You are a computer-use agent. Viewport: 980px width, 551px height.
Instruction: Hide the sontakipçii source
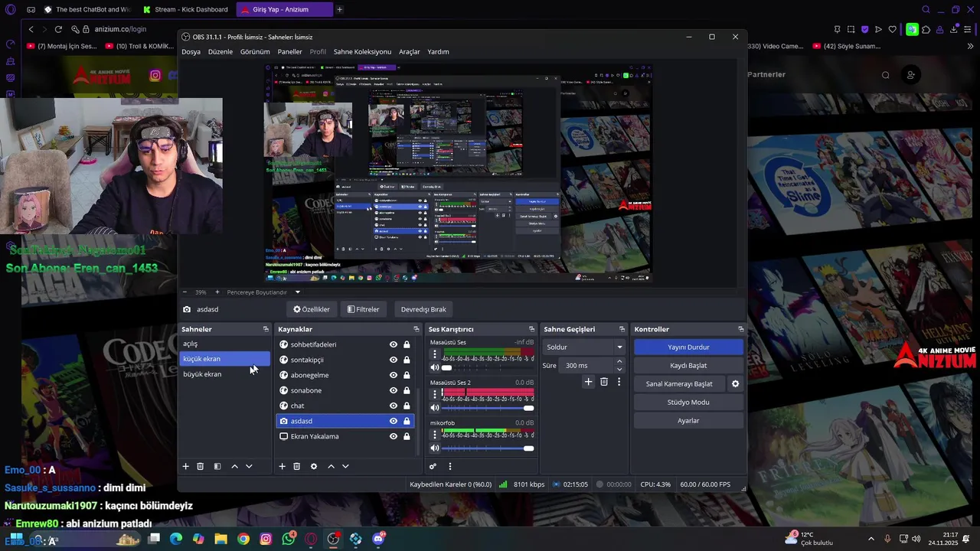(x=394, y=360)
